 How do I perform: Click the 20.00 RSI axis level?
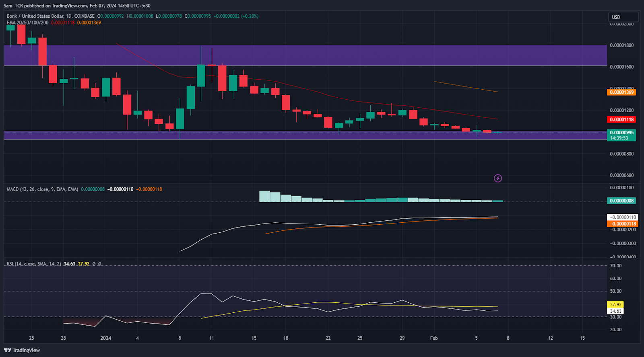click(x=615, y=330)
